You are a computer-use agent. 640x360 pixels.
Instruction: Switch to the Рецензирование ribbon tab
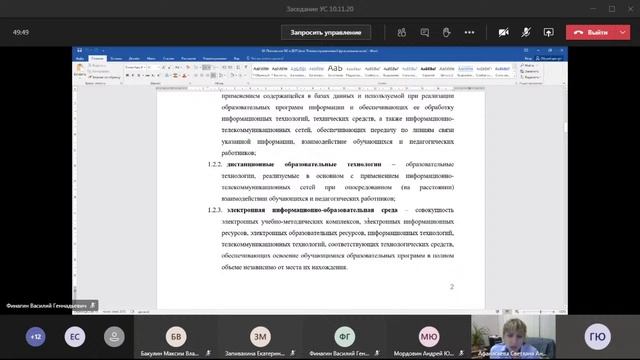(214, 58)
